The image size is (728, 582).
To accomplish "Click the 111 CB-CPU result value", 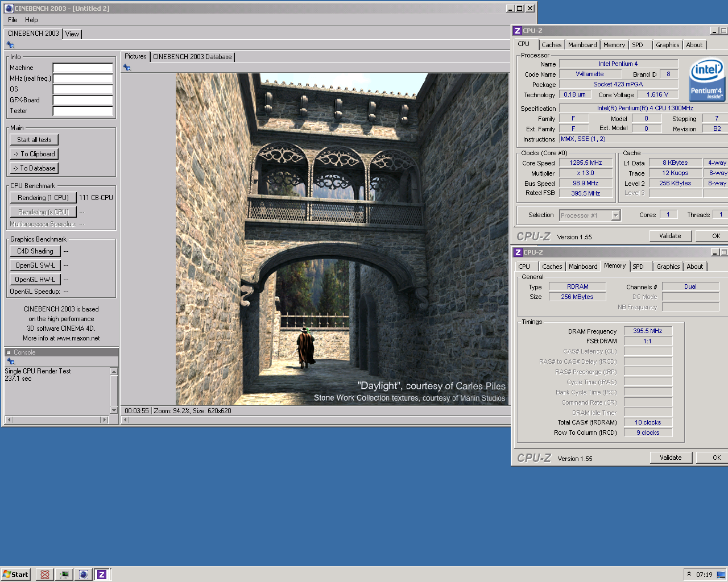I will click(x=96, y=198).
